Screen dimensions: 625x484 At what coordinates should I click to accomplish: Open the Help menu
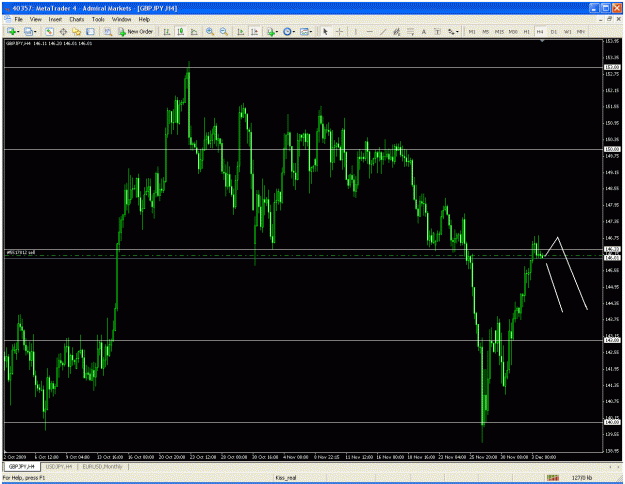pos(144,19)
